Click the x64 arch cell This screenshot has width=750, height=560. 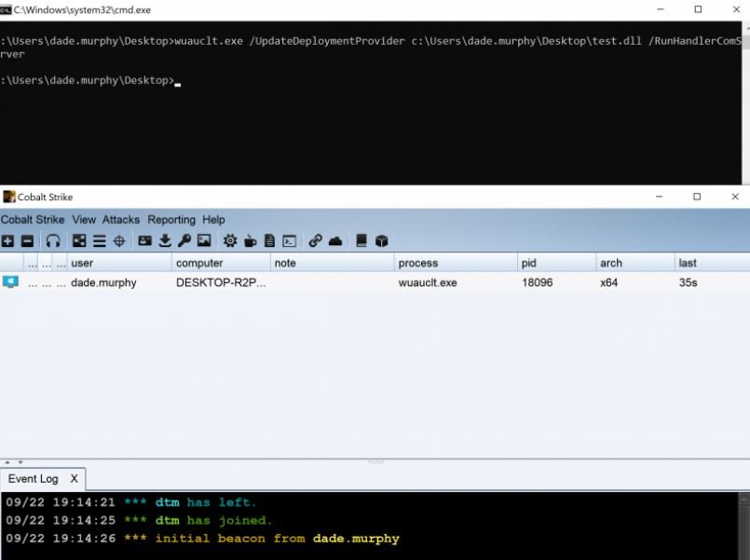(x=608, y=282)
